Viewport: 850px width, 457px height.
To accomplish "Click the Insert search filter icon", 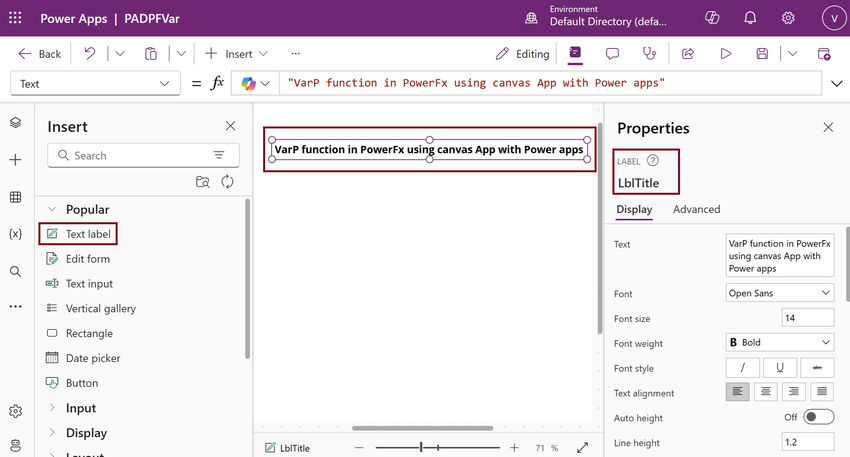I will (x=218, y=155).
